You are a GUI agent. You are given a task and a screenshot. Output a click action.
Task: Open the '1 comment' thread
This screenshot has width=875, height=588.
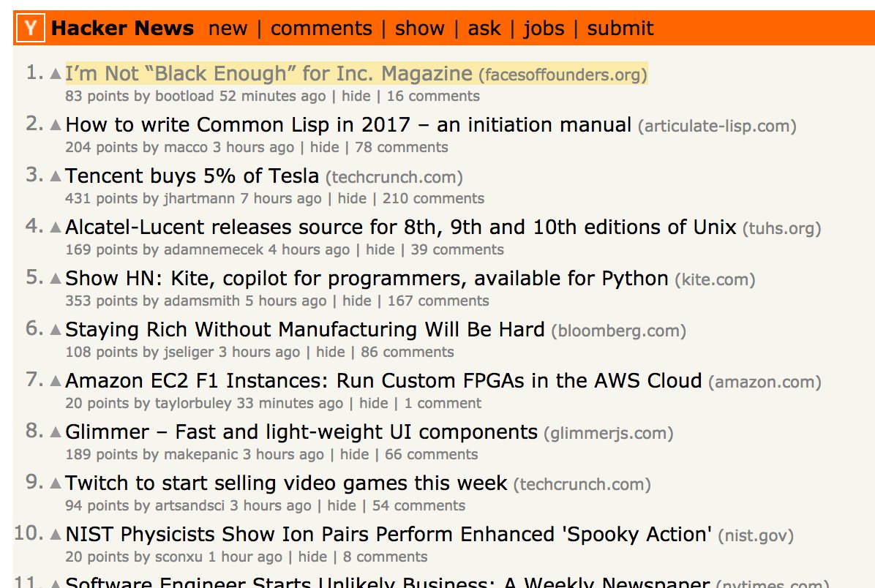(443, 404)
